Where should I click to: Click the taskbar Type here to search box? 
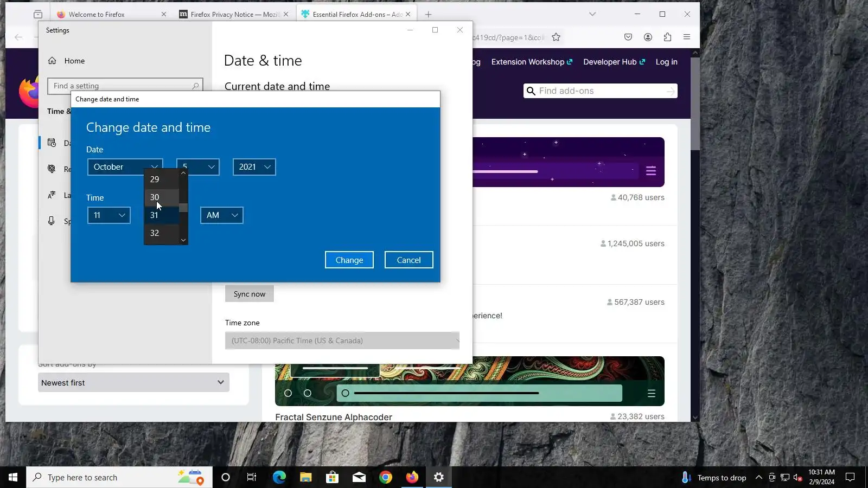[x=119, y=477]
